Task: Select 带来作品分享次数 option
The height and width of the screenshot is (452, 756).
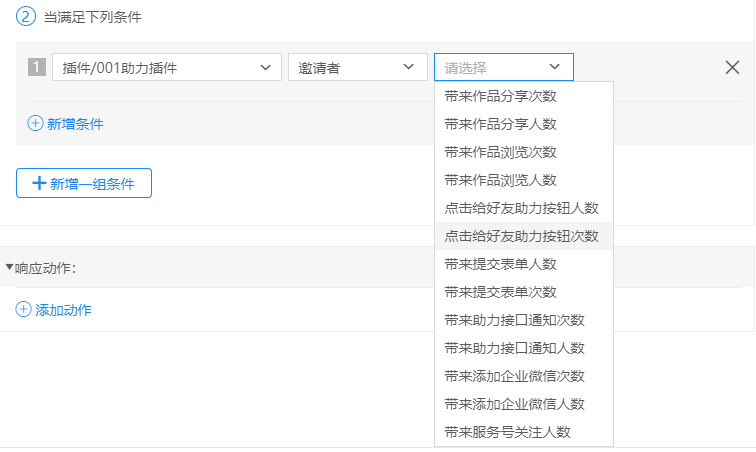Action: pos(524,96)
